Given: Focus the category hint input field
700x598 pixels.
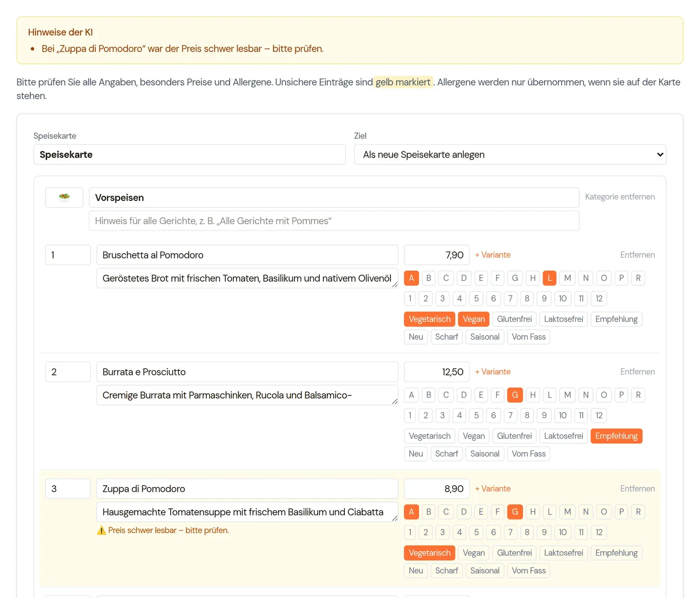Looking at the screenshot, I should (x=334, y=221).
